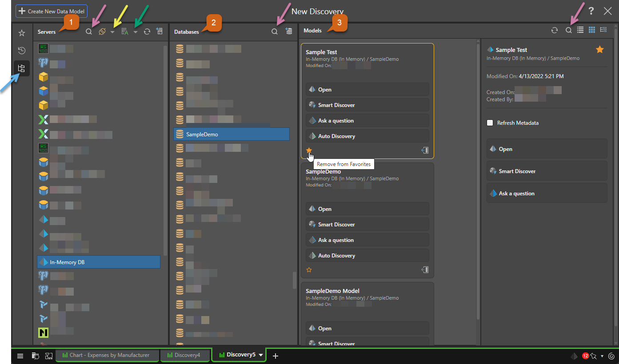Open the Favorites star in left sidebar

coord(22,33)
